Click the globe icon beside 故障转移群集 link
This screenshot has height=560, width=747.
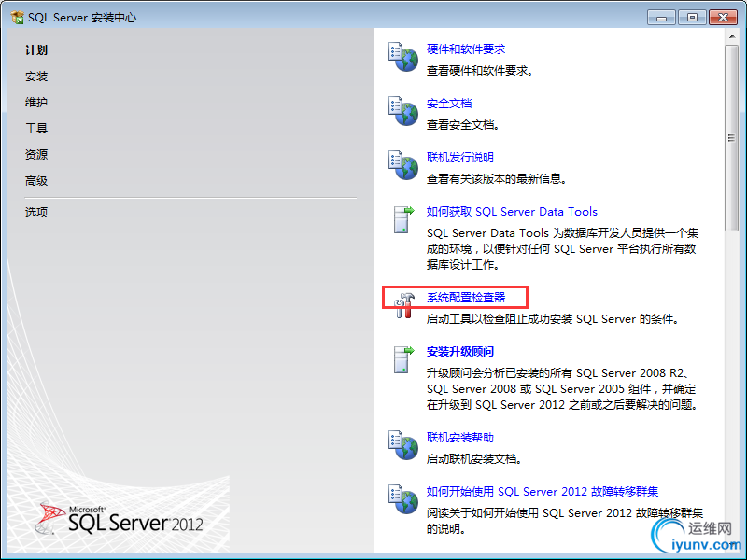point(403,499)
